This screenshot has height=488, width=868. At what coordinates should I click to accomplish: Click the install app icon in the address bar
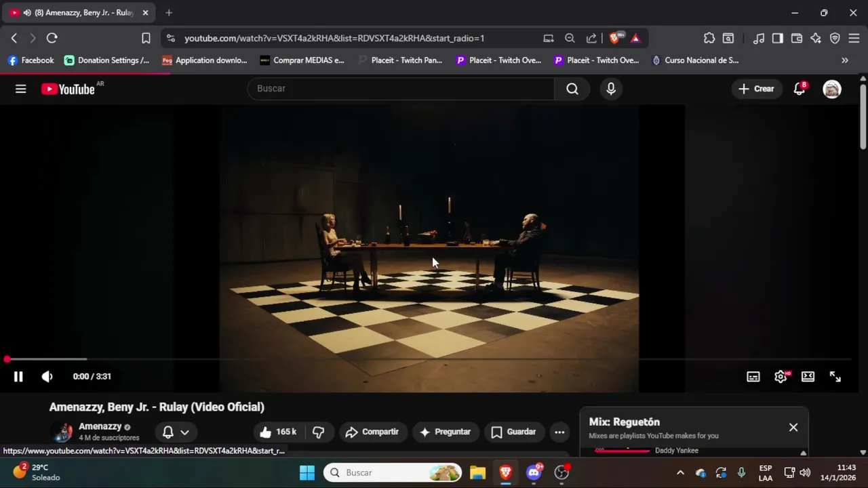pyautogui.click(x=549, y=39)
